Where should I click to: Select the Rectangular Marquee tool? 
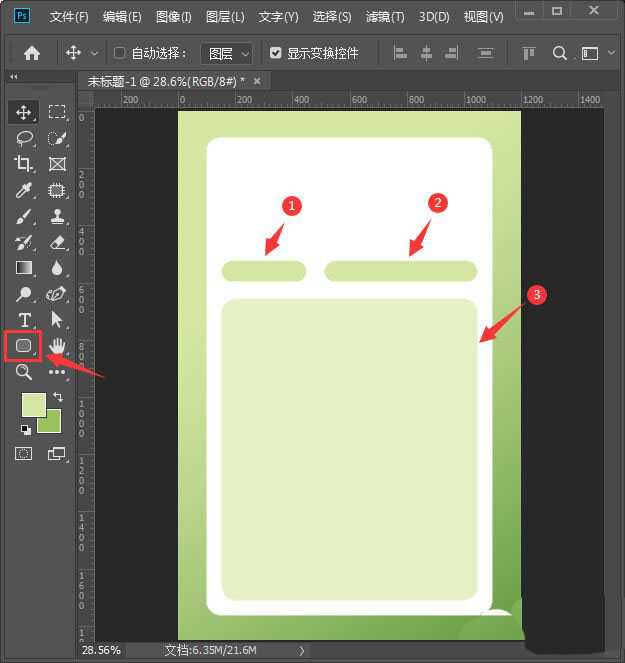(57, 113)
